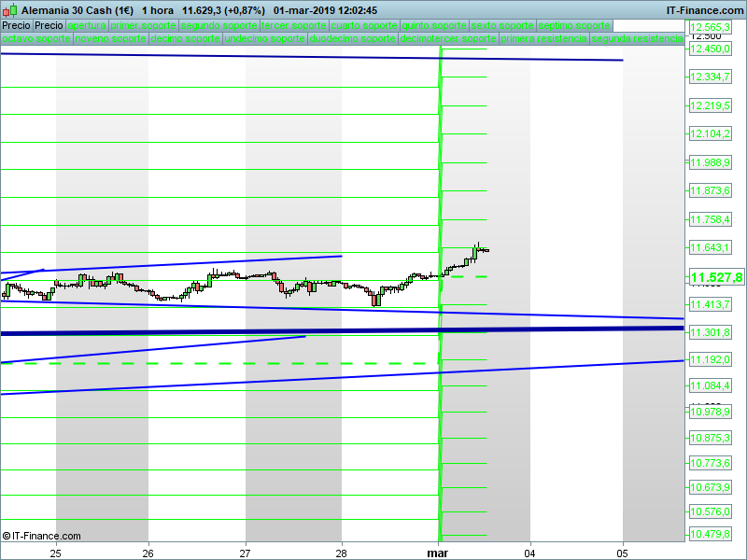Click the leftmost 'Precio' label
This screenshot has width=747, height=560.
(16, 25)
